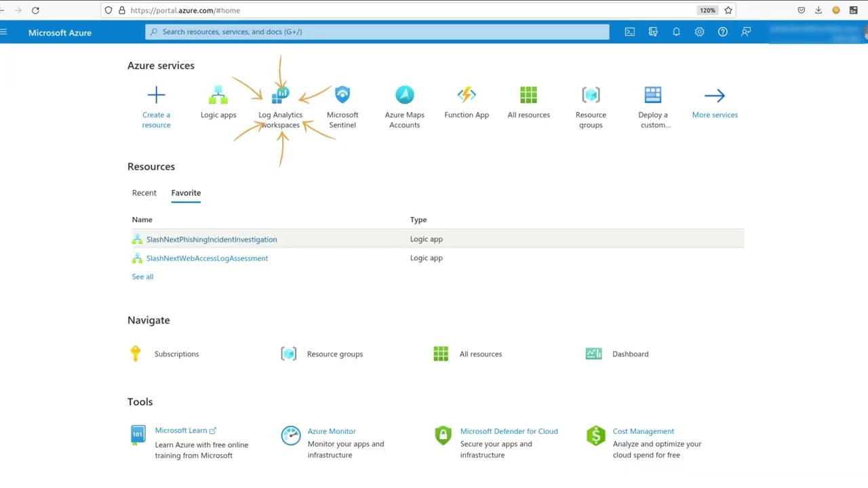Viewport: 868px width, 488px height.
Task: Switch to the Recent resources tab
Action: 144,193
